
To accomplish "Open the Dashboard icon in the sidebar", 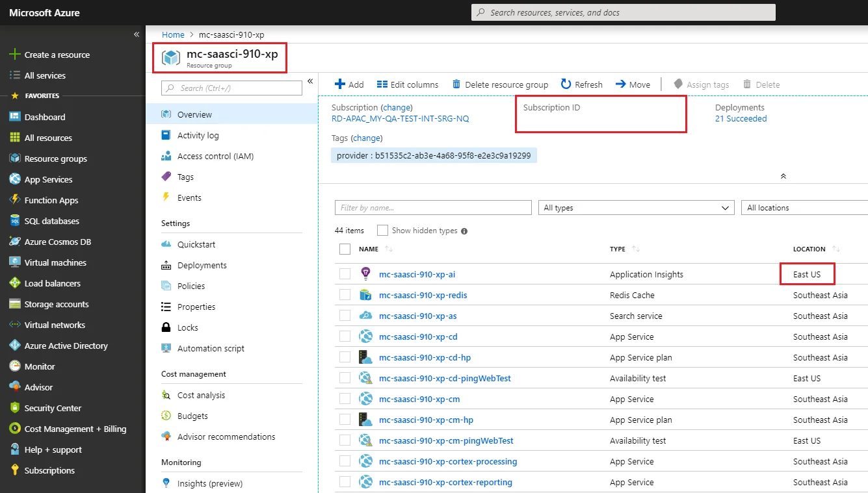I will click(15, 117).
